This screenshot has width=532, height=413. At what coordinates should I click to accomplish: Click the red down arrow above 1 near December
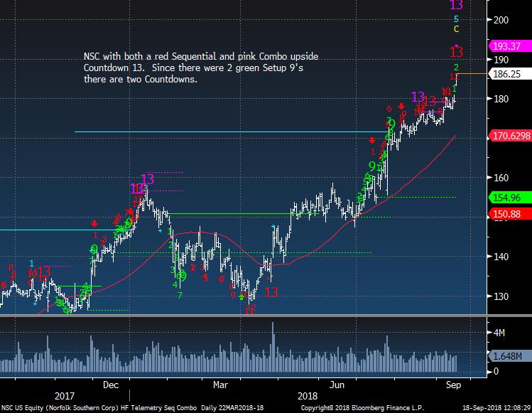click(94, 223)
